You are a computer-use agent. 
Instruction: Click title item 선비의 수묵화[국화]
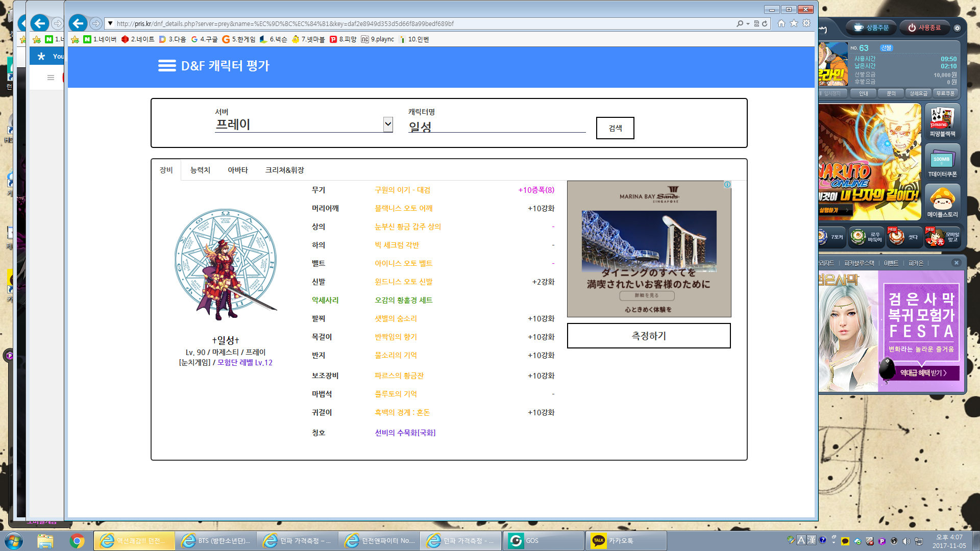coord(405,433)
